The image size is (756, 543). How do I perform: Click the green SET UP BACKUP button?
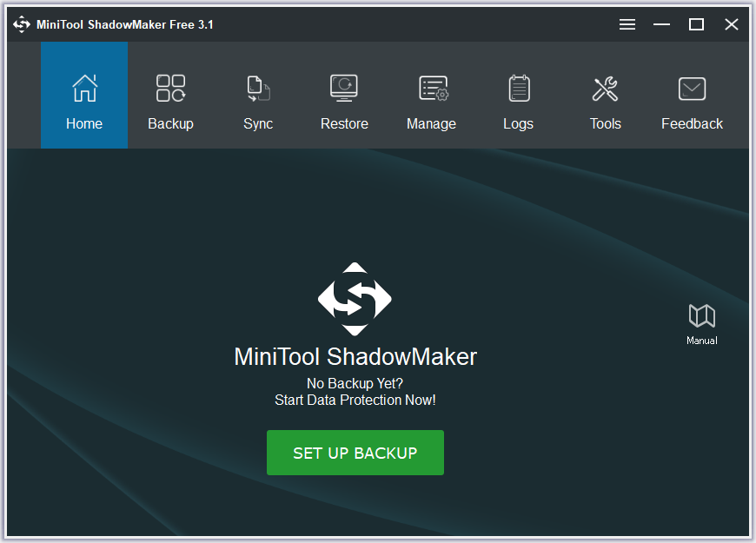coord(355,453)
